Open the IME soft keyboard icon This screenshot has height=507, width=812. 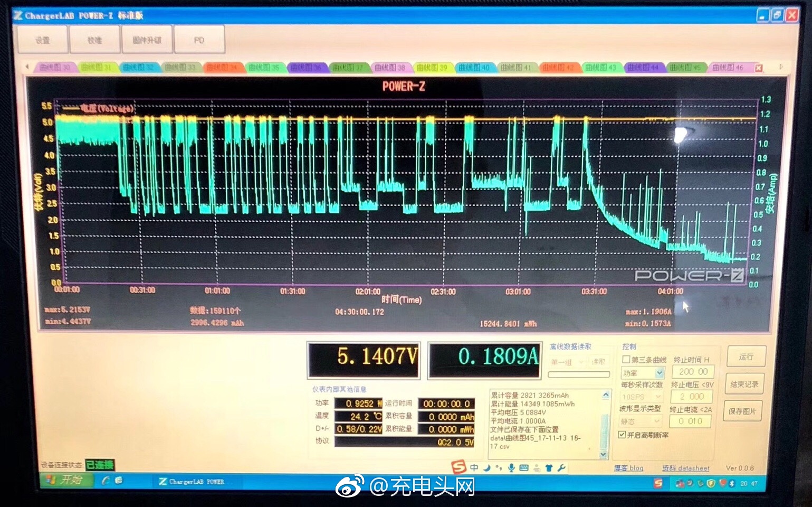pyautogui.click(x=524, y=468)
